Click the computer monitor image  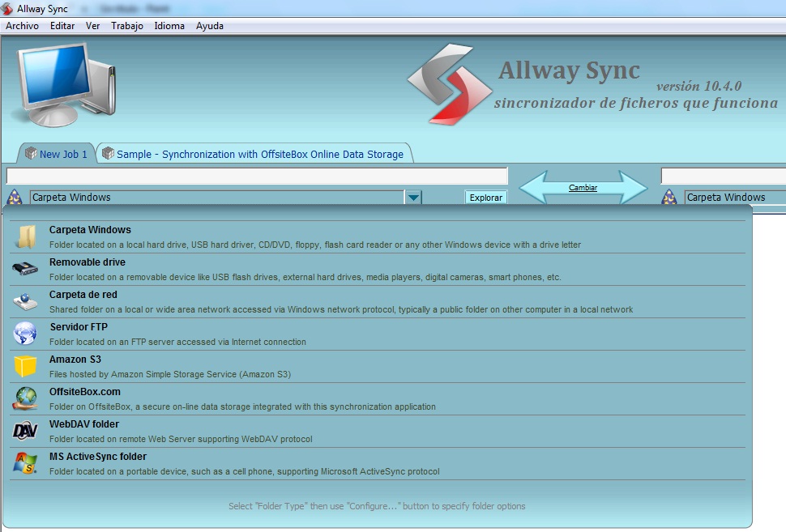[x=65, y=84]
